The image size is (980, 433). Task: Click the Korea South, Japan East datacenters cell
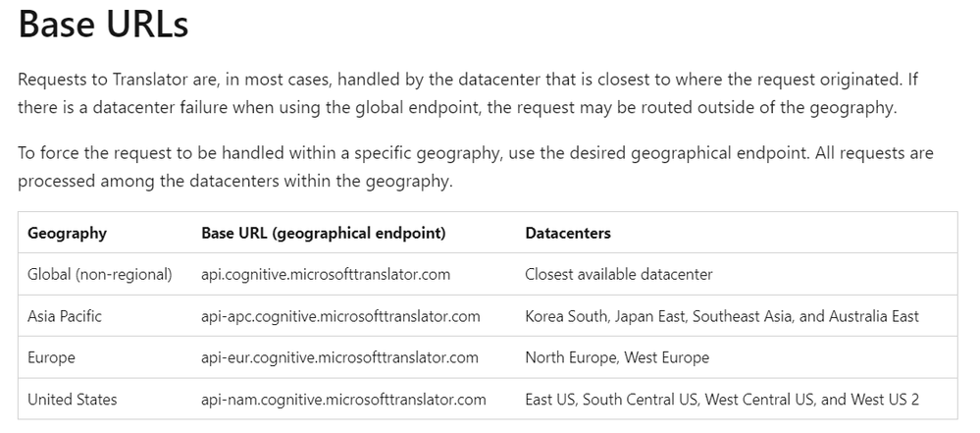(x=722, y=316)
